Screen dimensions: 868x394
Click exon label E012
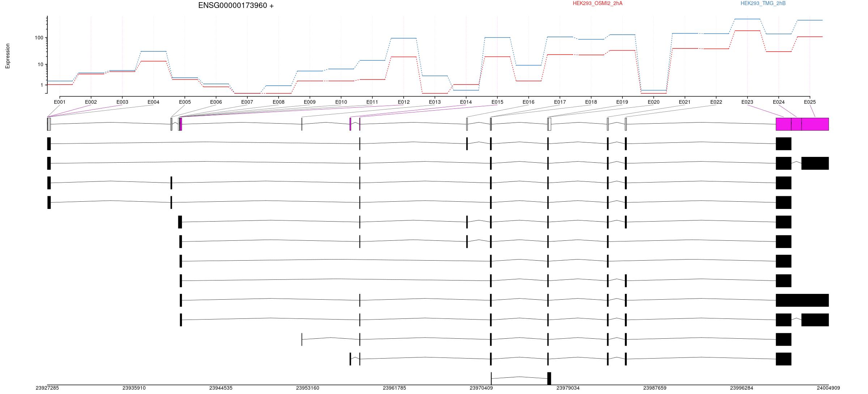[404, 102]
